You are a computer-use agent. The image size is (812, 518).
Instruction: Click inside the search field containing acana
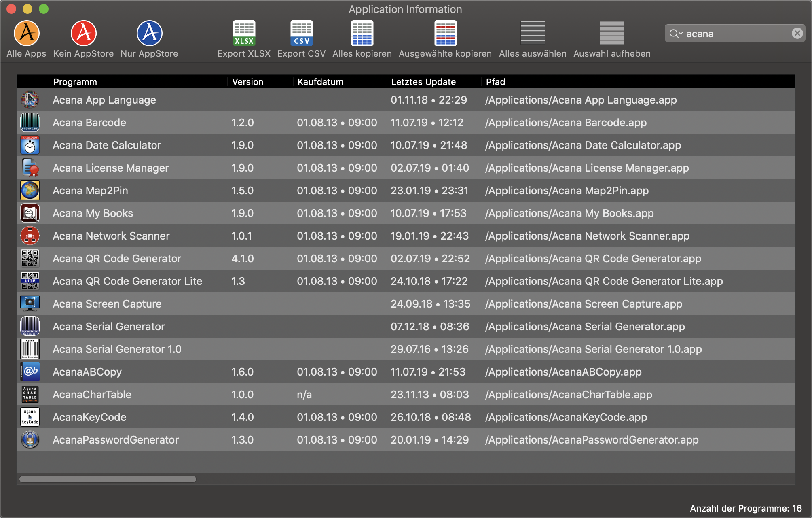click(x=736, y=34)
